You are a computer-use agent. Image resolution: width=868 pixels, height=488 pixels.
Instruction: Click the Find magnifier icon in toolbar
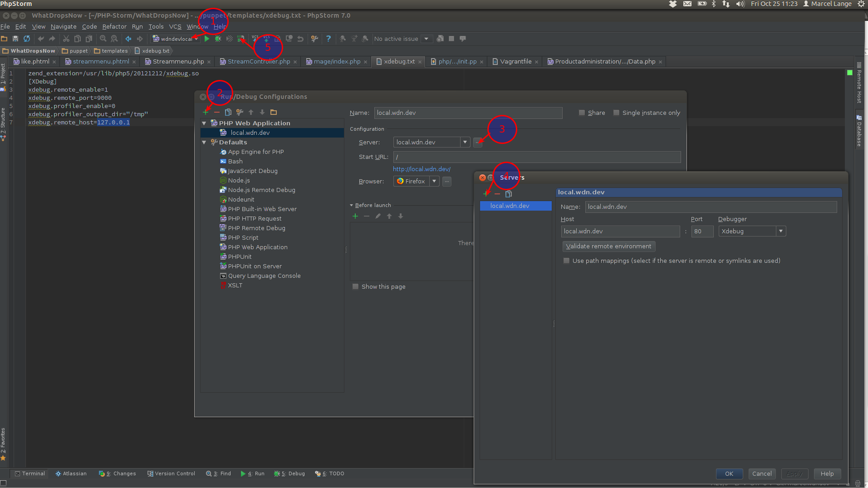click(103, 39)
